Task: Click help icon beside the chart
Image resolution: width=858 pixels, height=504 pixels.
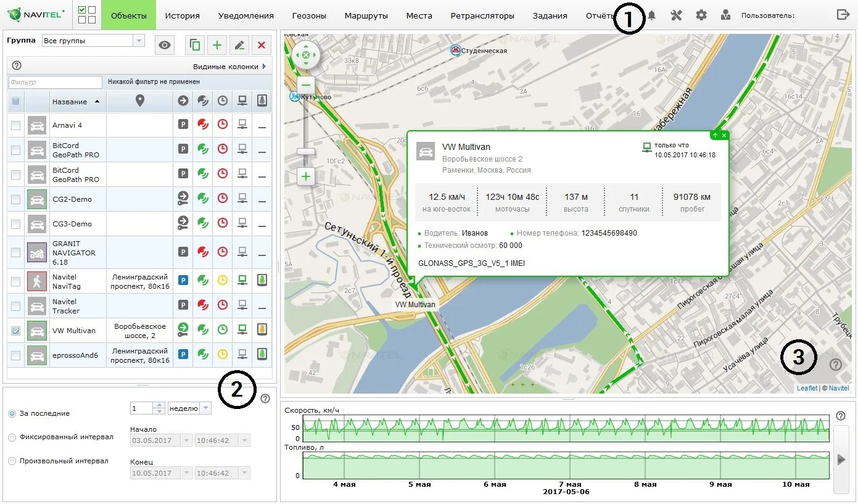Action: pos(841,416)
